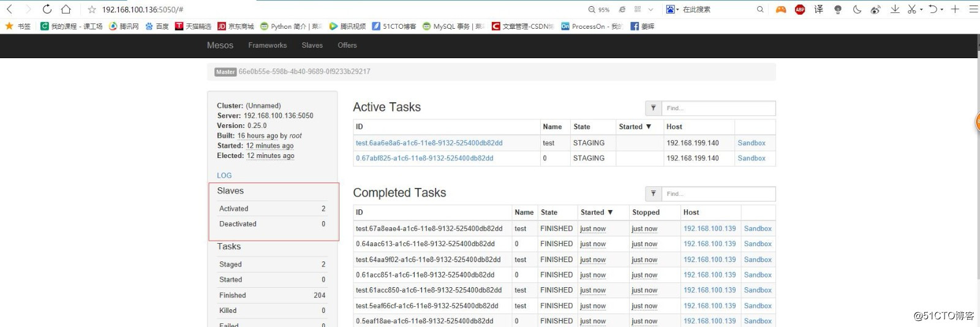980x327 pixels.
Task: Click the scissors screenshot tool icon
Action: (912, 9)
